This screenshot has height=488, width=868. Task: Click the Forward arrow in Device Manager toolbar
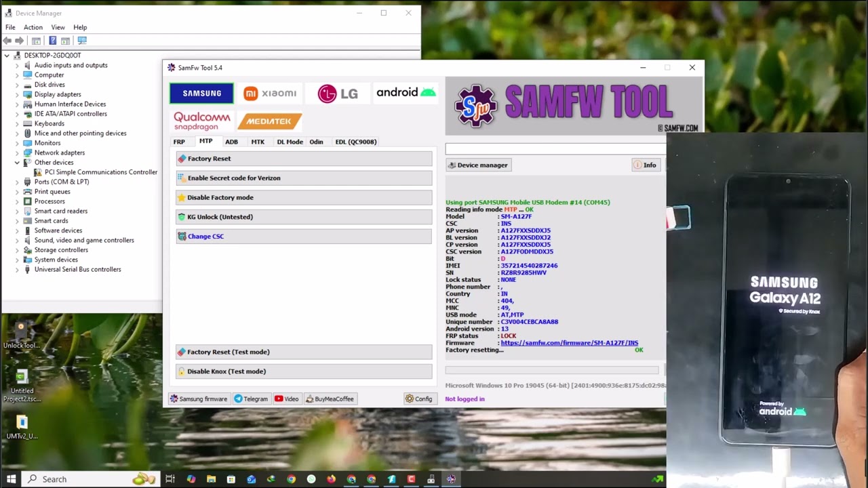[x=19, y=41]
